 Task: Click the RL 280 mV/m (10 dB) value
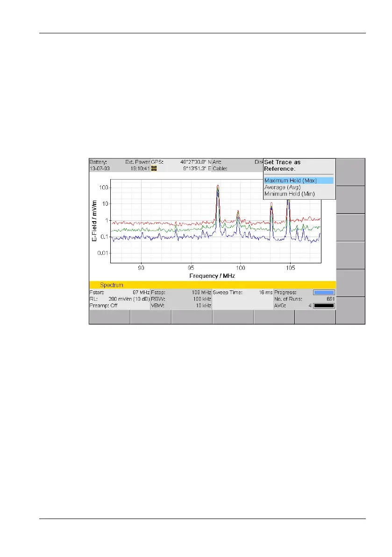[x=129, y=299]
